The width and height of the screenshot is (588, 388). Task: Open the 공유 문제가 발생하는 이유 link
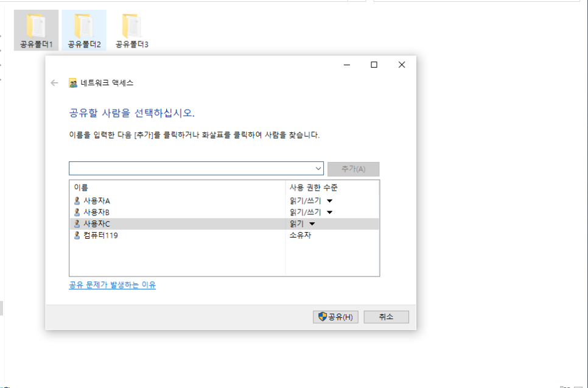tap(112, 285)
